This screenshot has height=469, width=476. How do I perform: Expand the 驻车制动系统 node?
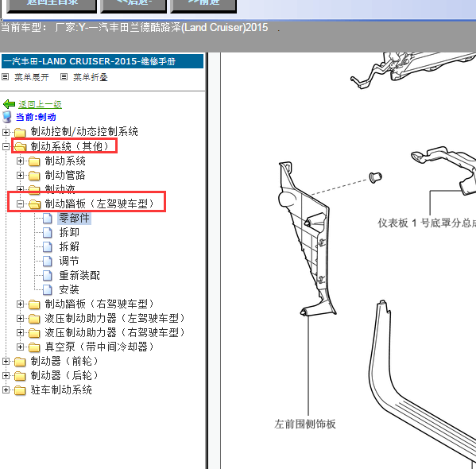click(x=6, y=390)
